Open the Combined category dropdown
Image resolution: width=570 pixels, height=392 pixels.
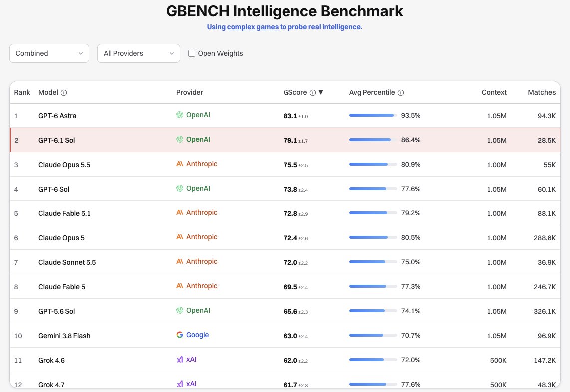(49, 53)
